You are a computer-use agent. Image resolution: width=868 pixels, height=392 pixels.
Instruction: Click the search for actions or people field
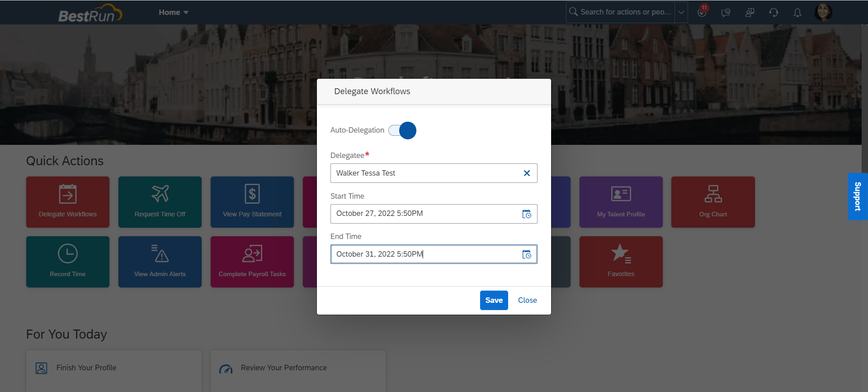[x=620, y=12]
